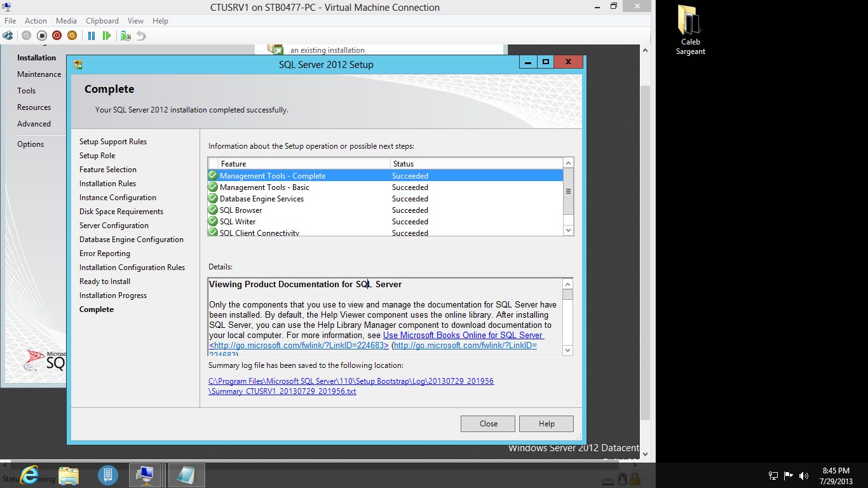This screenshot has width=868, height=488.
Task: Click the VM window vertical scroll-down arrow
Action: pos(644,454)
